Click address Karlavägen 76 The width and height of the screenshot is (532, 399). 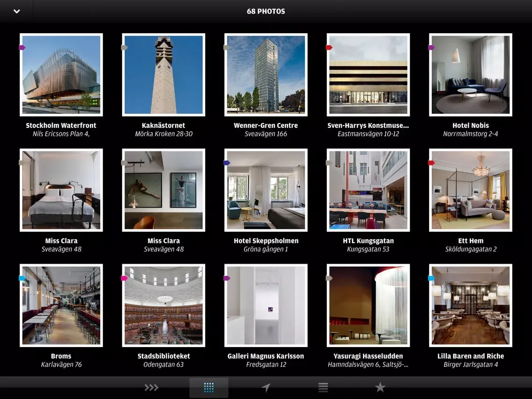(x=61, y=365)
